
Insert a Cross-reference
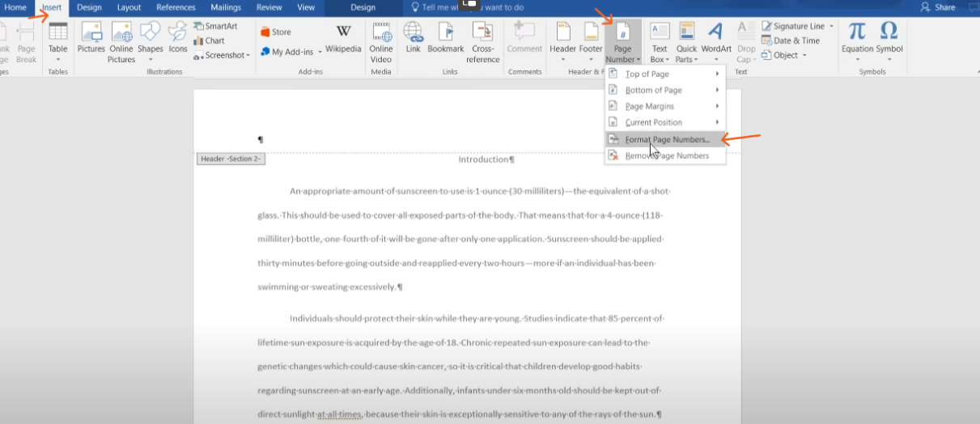[x=483, y=42]
